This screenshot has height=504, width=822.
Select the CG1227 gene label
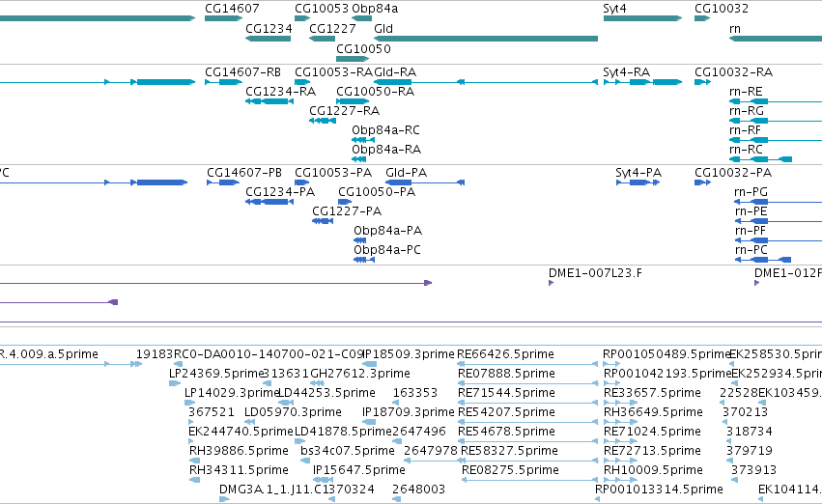click(x=332, y=28)
